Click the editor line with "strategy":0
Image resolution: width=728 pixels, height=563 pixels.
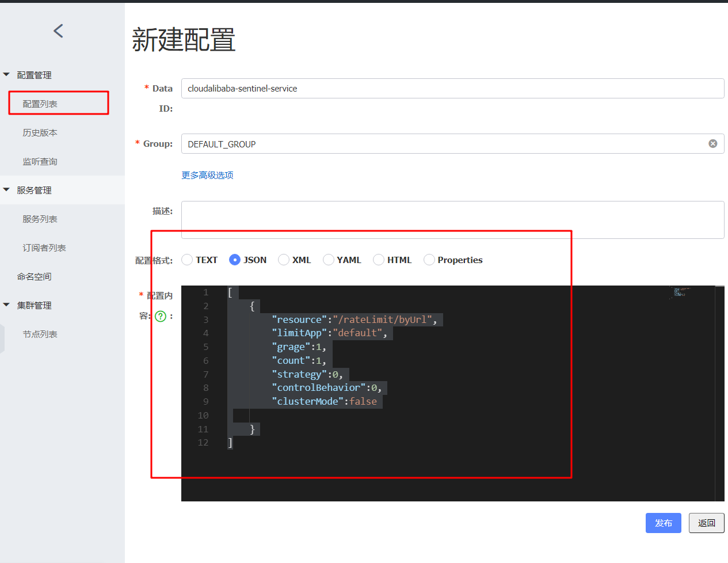[307, 374]
